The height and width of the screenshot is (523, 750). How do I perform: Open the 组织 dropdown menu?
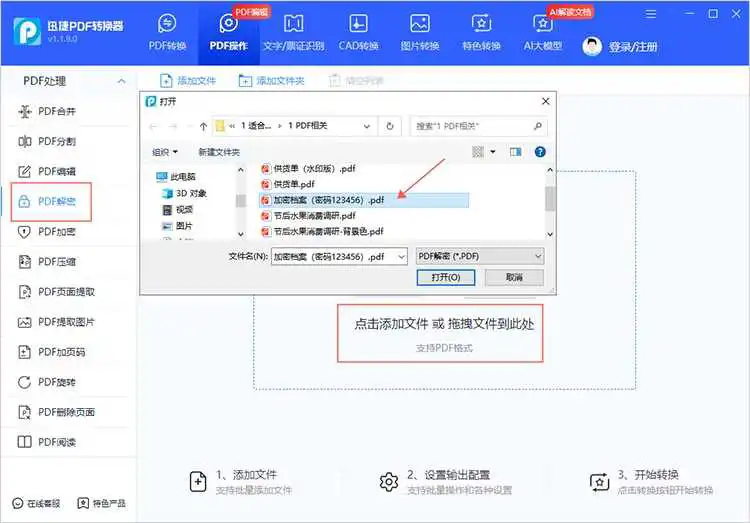click(165, 152)
